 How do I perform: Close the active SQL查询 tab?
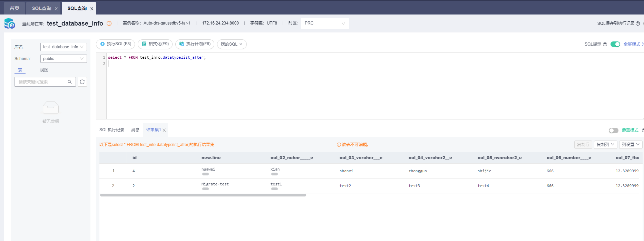tap(92, 9)
